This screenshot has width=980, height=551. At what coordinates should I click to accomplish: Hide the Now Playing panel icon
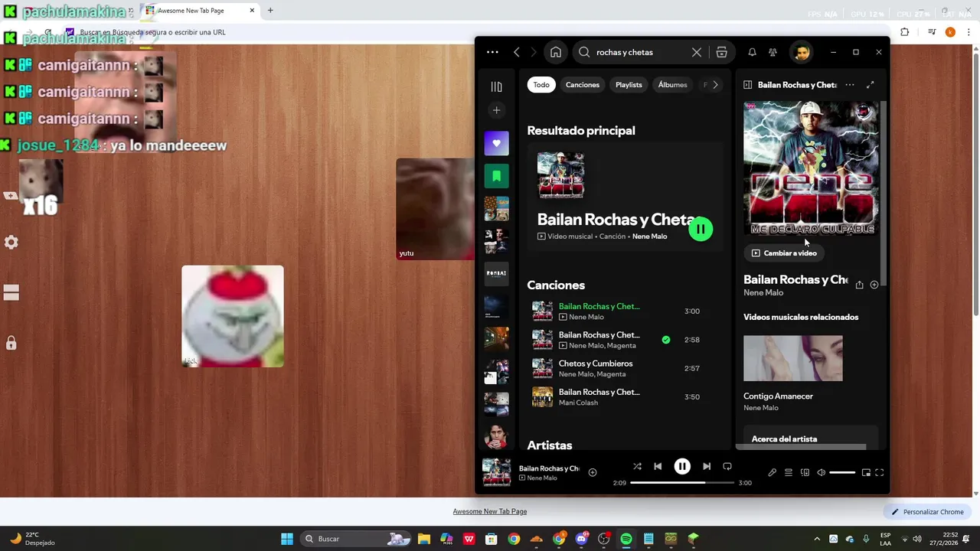748,85
